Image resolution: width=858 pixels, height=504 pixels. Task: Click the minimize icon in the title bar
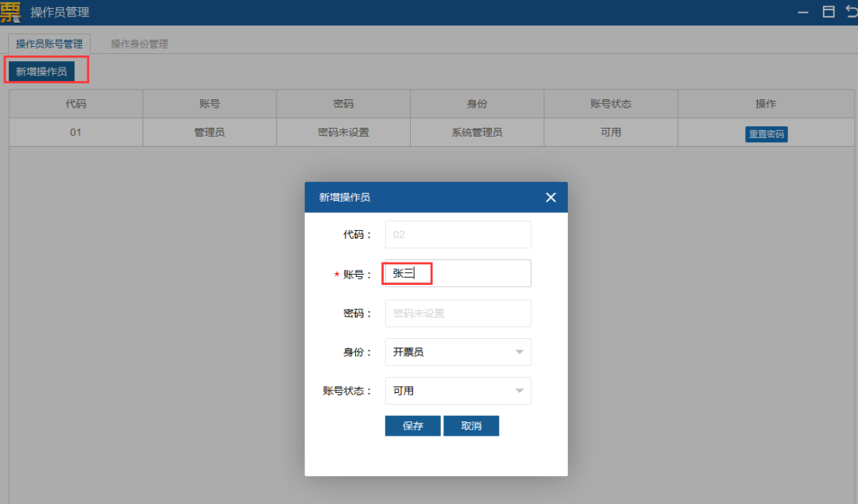click(x=804, y=12)
